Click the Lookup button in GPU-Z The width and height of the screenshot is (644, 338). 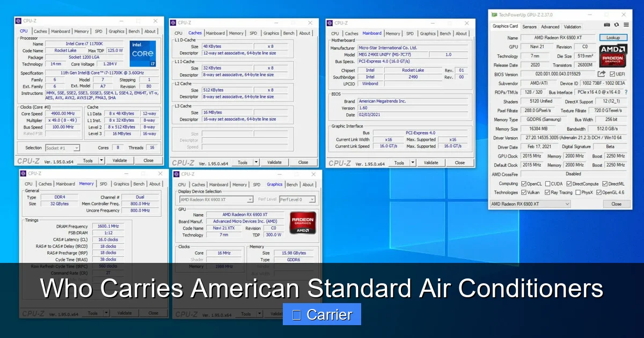click(613, 38)
